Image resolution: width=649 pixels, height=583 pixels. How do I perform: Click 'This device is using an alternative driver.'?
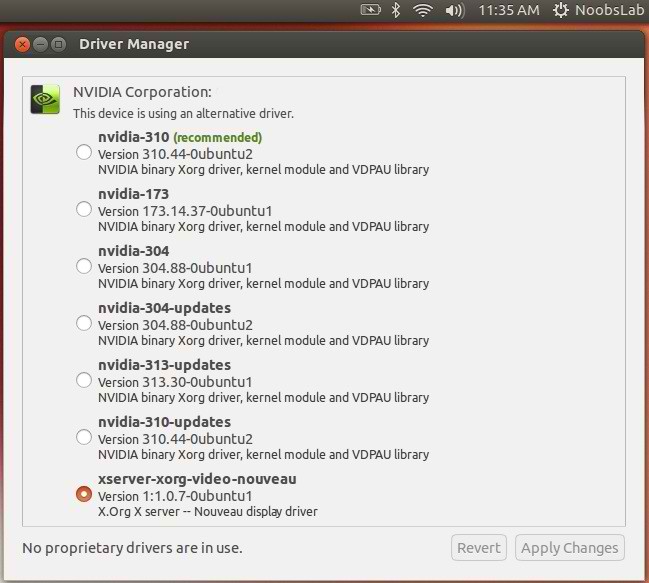pos(183,113)
